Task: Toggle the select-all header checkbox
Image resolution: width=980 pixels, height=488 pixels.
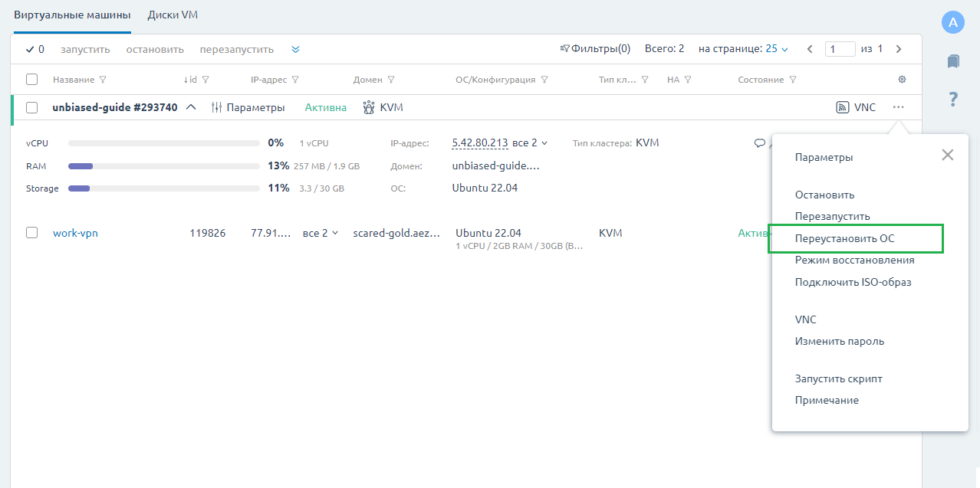Action: point(31,80)
